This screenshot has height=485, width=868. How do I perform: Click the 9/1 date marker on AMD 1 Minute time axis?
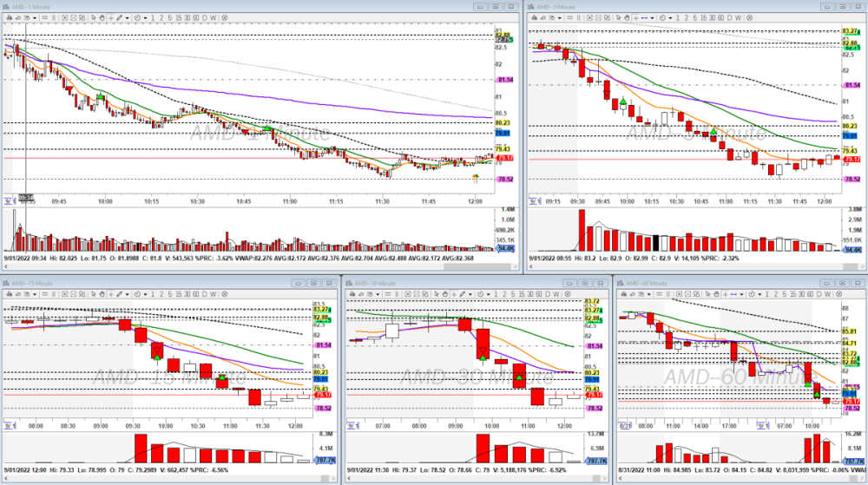pos(10,201)
